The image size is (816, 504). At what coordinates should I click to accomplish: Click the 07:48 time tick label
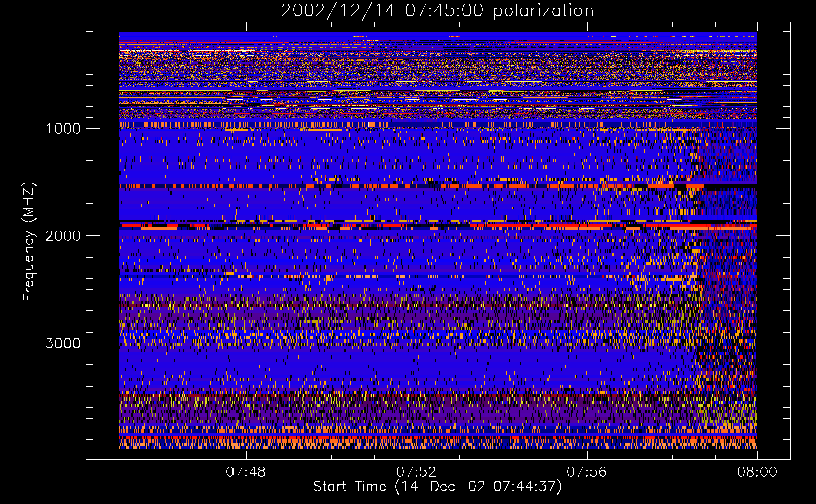[x=246, y=472]
